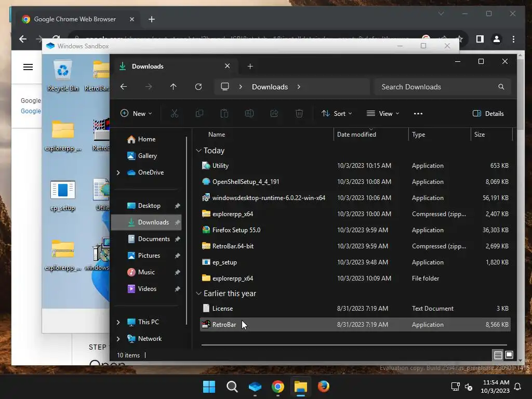Go back with the Explorer back arrow
Screen dimensions: 532x399
(124, 87)
